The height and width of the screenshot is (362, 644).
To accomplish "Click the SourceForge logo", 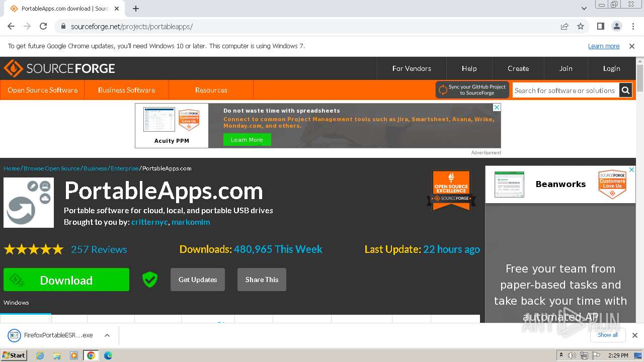I will (x=59, y=68).
